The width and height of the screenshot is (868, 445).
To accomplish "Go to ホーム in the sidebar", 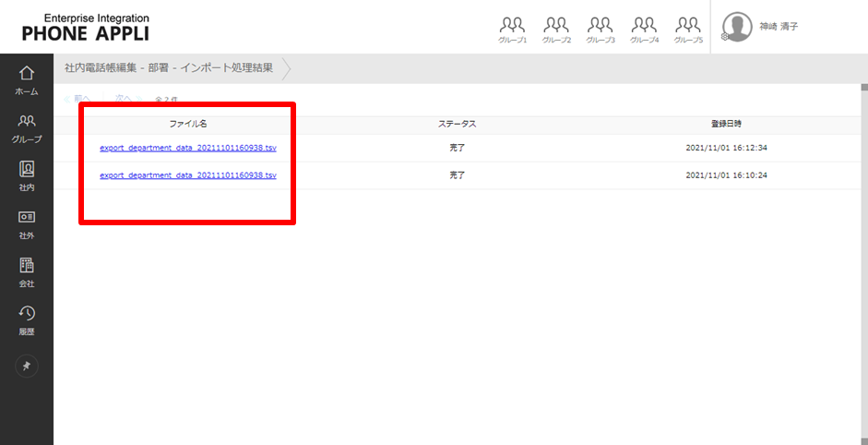I will 27,79.
